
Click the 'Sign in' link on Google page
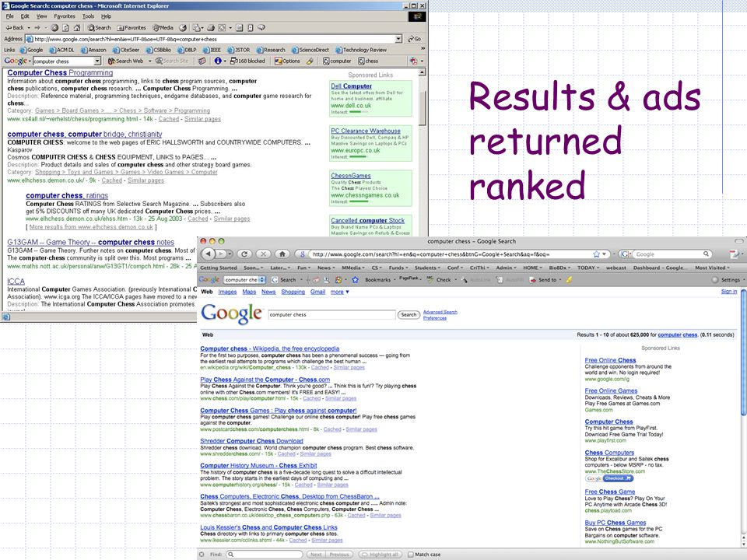tap(729, 292)
